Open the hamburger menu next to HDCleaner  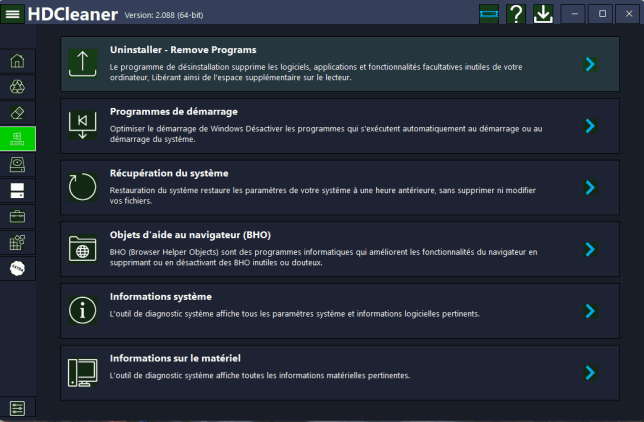(x=15, y=14)
